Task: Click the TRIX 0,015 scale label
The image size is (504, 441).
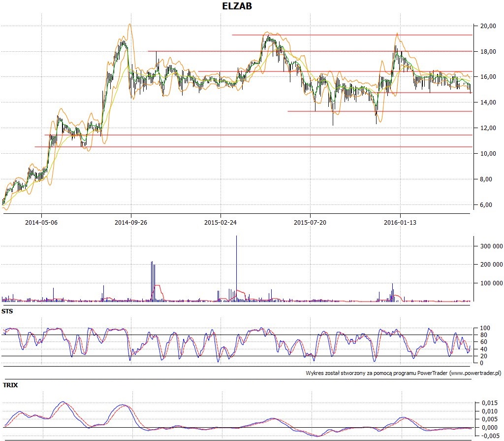Action: (490, 403)
